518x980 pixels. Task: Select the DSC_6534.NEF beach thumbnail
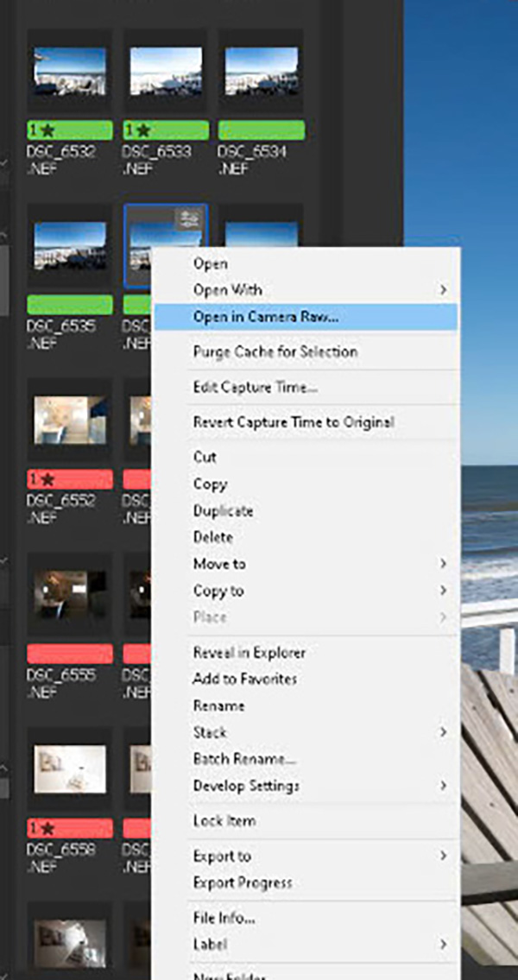(x=262, y=69)
